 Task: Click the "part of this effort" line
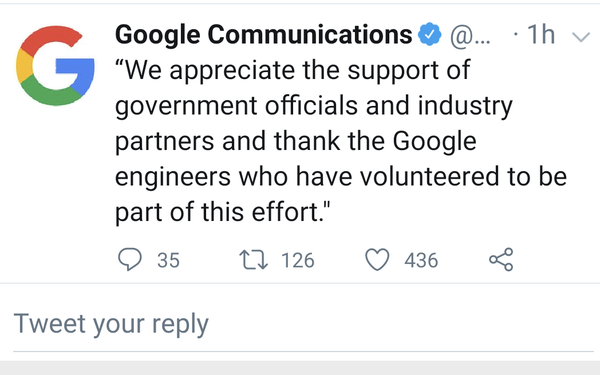coord(222,213)
